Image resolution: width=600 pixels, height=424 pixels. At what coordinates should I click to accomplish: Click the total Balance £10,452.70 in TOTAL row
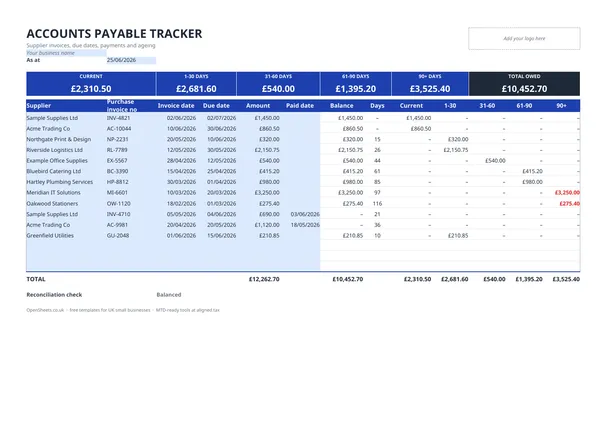348,279
